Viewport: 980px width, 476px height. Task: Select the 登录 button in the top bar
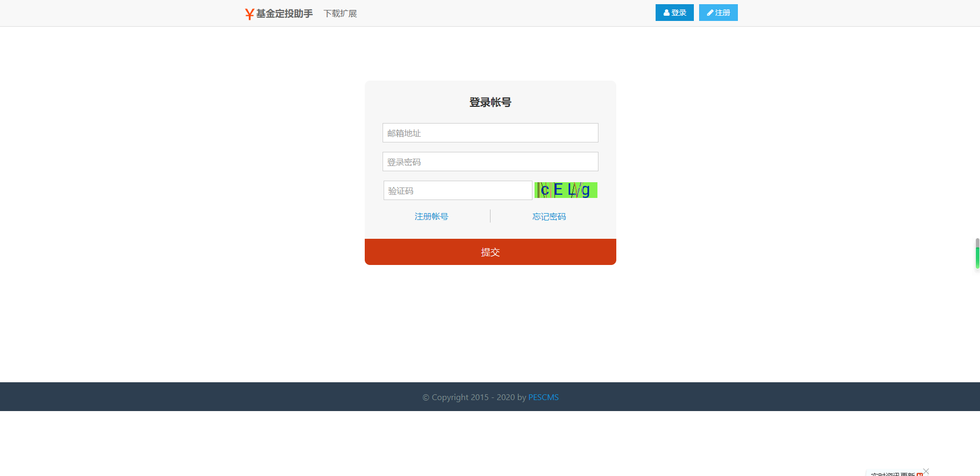tap(674, 12)
